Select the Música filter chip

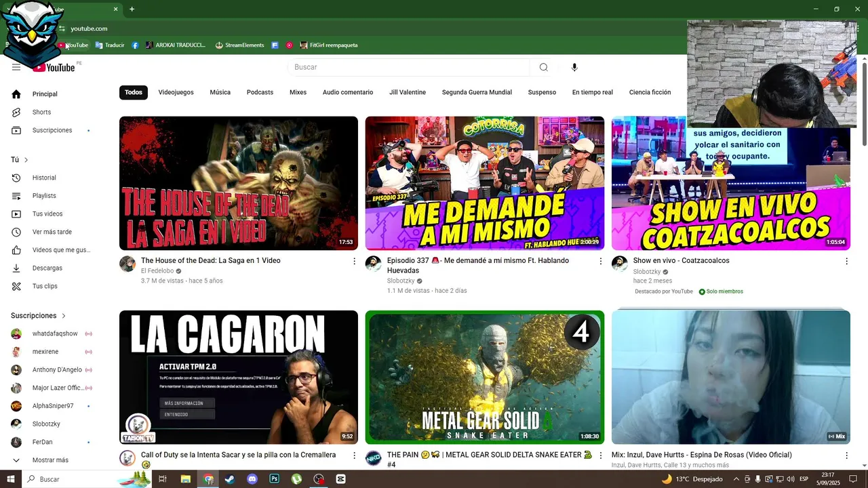coord(220,92)
